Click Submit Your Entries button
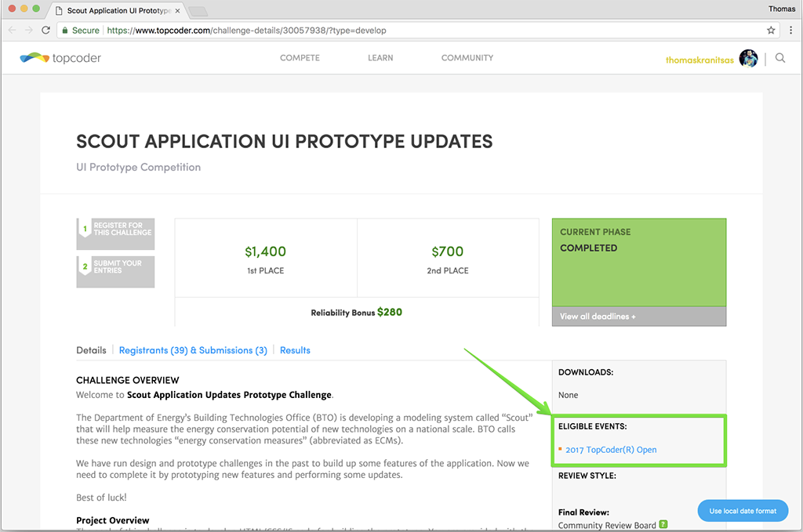 click(115, 272)
